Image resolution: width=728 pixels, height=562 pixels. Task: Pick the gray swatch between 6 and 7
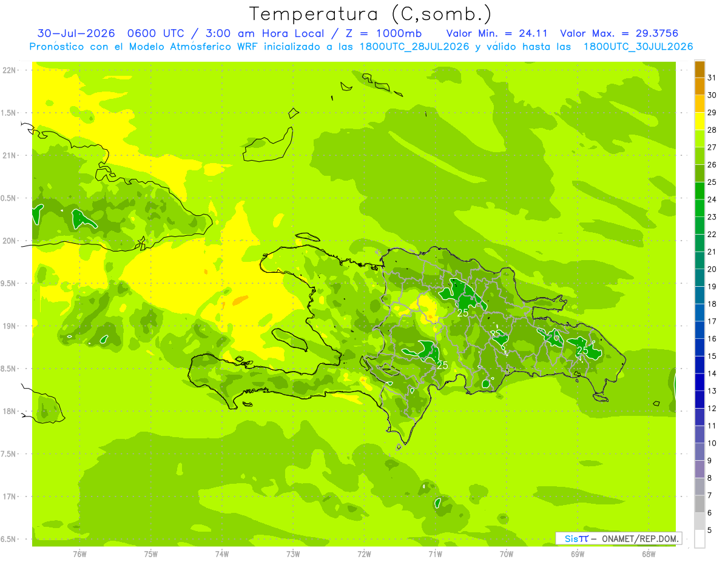click(x=699, y=504)
